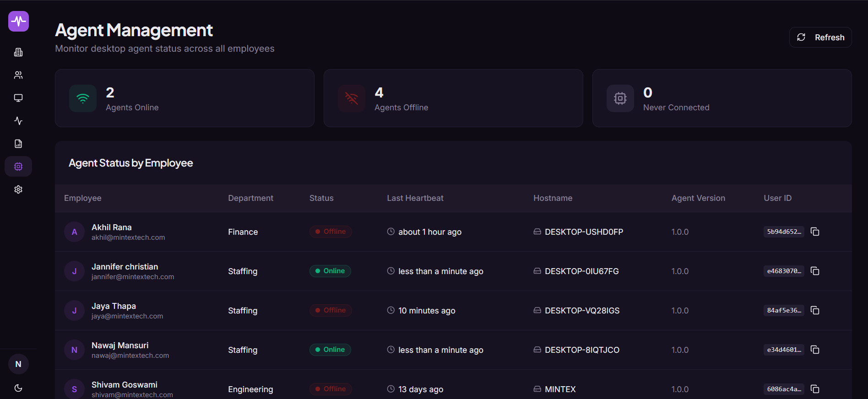Copy Akhil Rana's user ID

[815, 232]
